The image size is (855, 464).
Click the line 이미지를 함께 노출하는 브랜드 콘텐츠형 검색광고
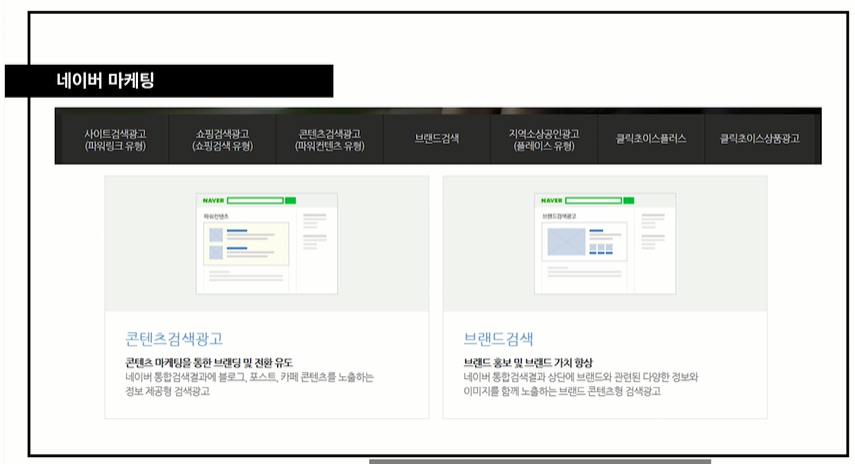coord(562,391)
